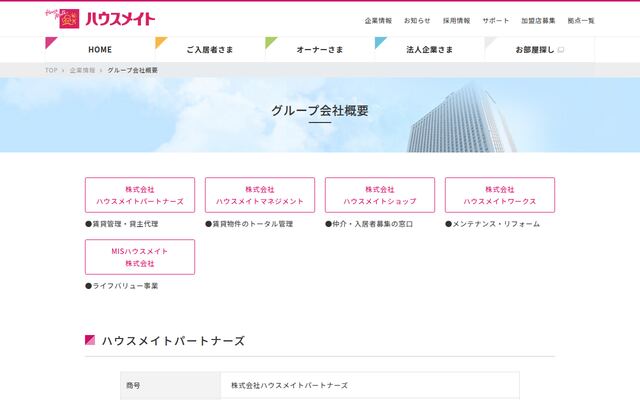Open 拠点一覧 header link
Screen dimensions: 640x400
[581, 20]
